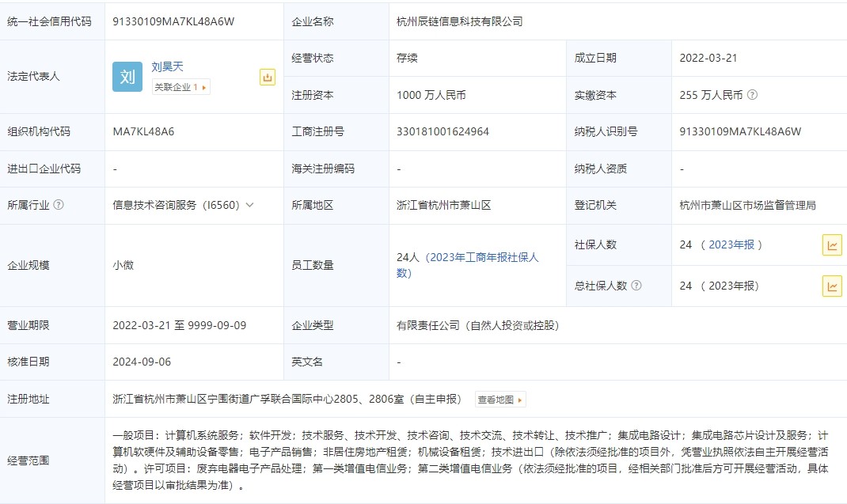
Task: Click the 法定代表人 label cell
Action: pos(52,77)
